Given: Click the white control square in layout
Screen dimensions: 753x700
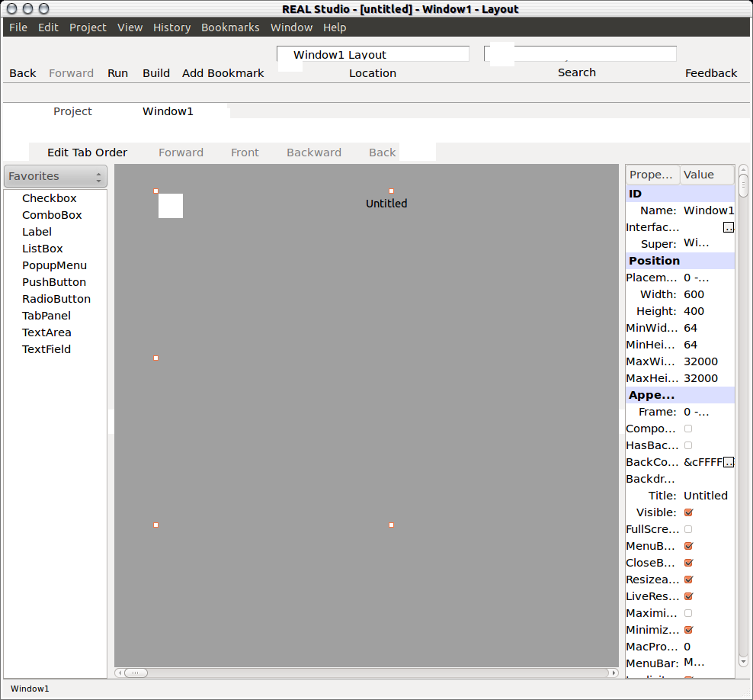Looking at the screenshot, I should click(x=171, y=206).
